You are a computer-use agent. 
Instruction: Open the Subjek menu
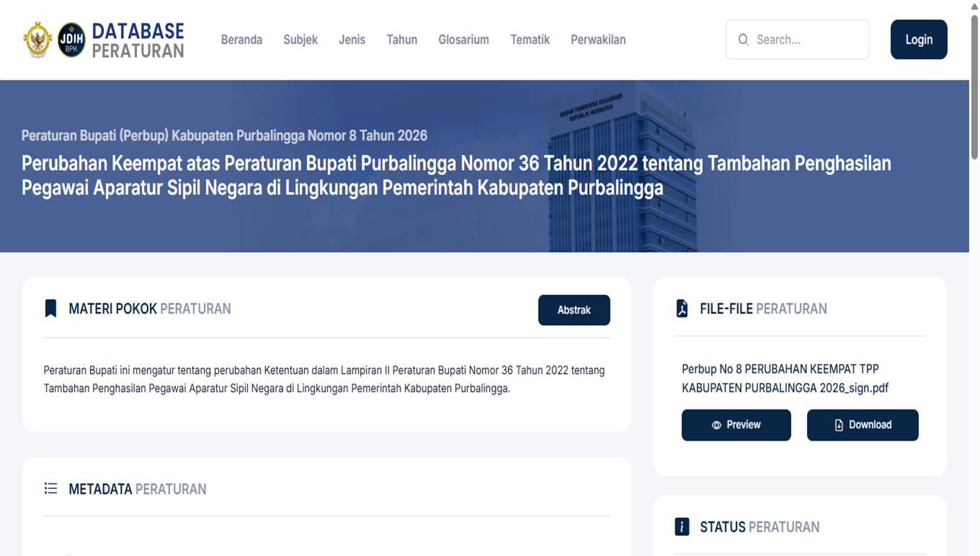(300, 40)
